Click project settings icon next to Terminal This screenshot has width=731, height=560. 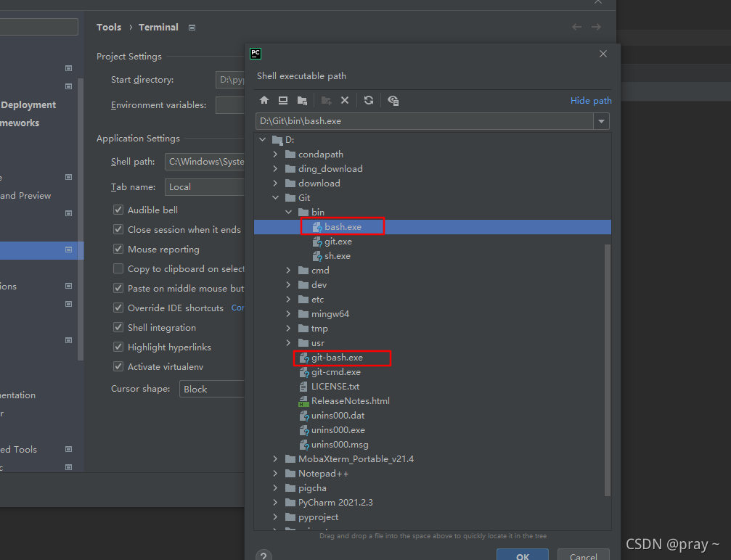[192, 28]
